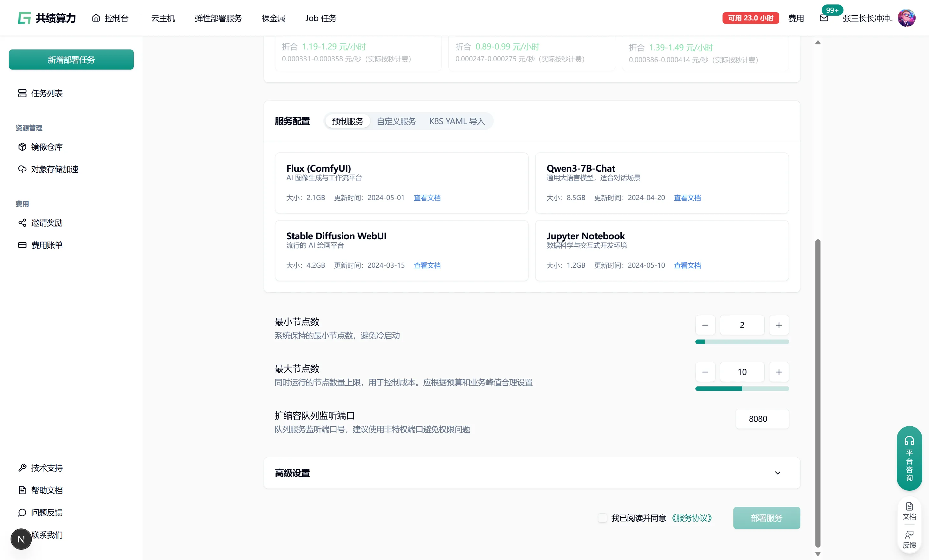Click the 0.89-0.99 元/小时 price text
The image size is (929, 560).
tap(507, 46)
